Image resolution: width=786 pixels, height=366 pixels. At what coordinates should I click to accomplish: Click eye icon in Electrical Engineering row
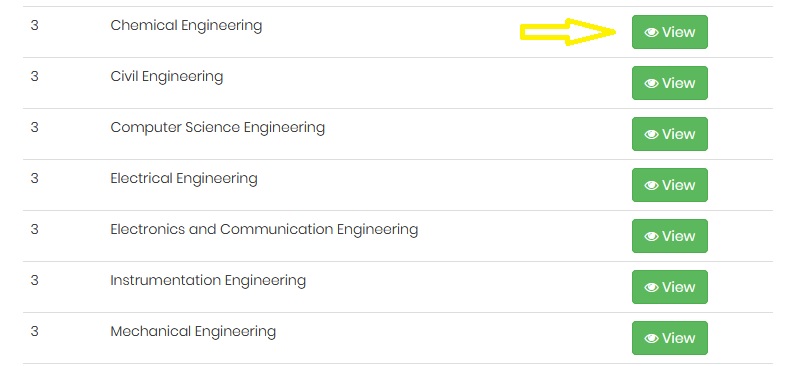pos(651,186)
